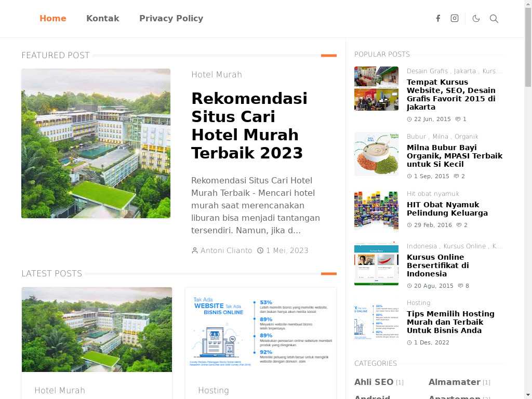The height and width of the screenshot is (399, 532).
Task: Open HIT Obat Nyamuk Pelindung Keluarga post
Action: (x=447, y=209)
